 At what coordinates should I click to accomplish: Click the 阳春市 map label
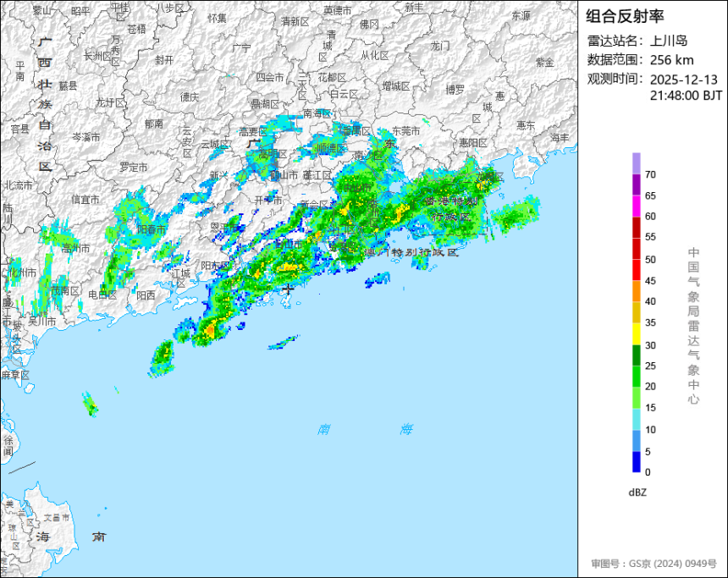point(152,230)
